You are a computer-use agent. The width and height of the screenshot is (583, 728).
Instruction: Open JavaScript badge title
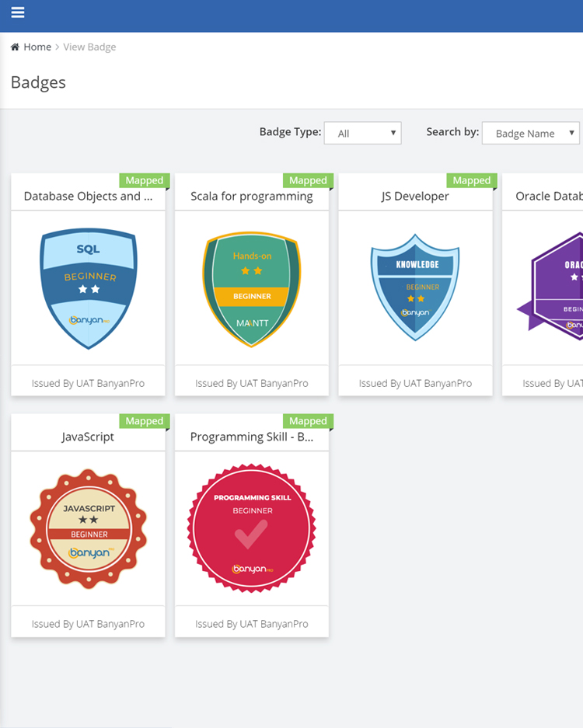(x=89, y=437)
